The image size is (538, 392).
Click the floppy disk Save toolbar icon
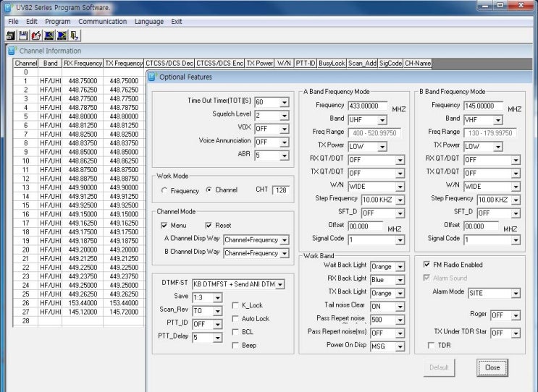(x=23, y=35)
